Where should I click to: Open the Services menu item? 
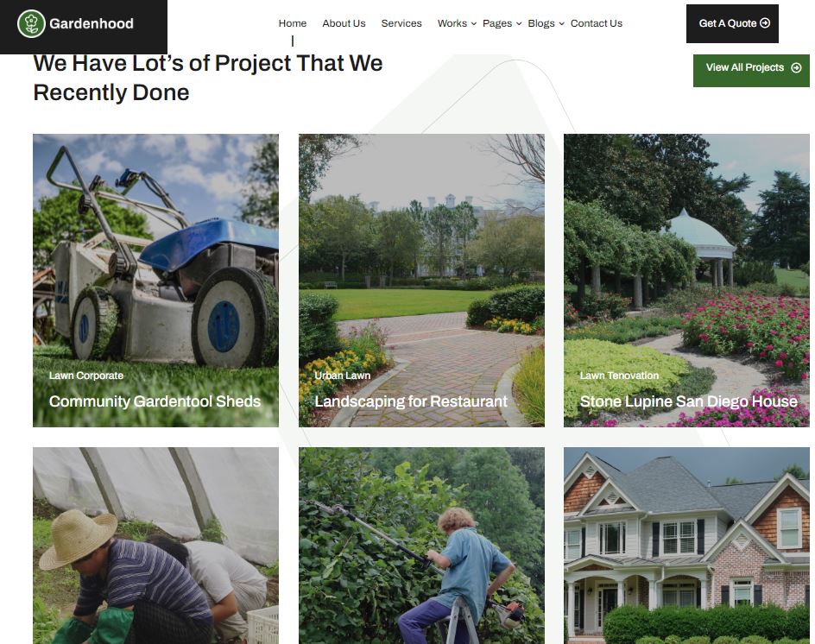pos(401,23)
